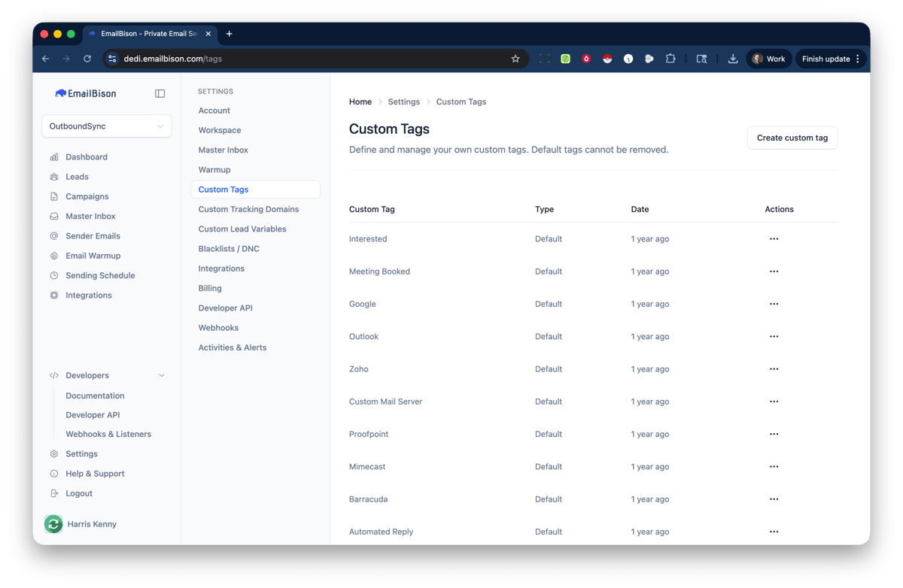Open Blacklists / DNC settings page
This screenshot has height=588, width=903.
pos(229,249)
